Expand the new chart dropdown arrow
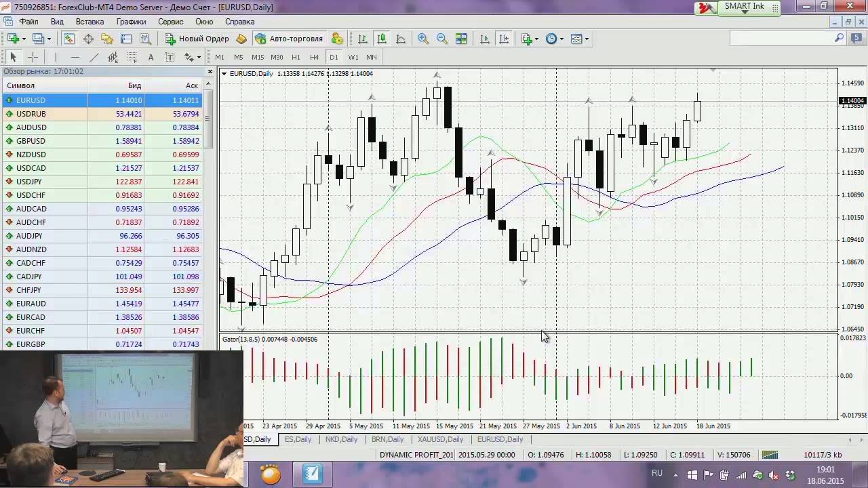Screen dimensions: 868x488 click(x=24, y=39)
